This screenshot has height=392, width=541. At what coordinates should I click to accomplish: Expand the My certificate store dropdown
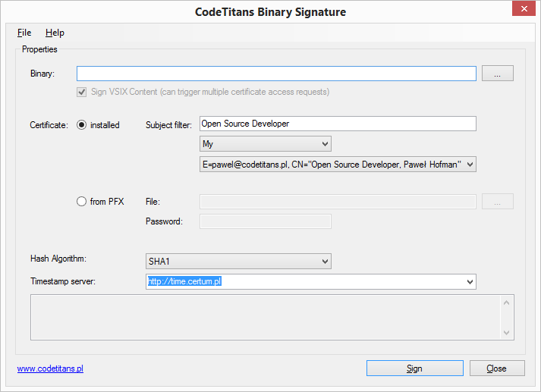tap(266, 144)
